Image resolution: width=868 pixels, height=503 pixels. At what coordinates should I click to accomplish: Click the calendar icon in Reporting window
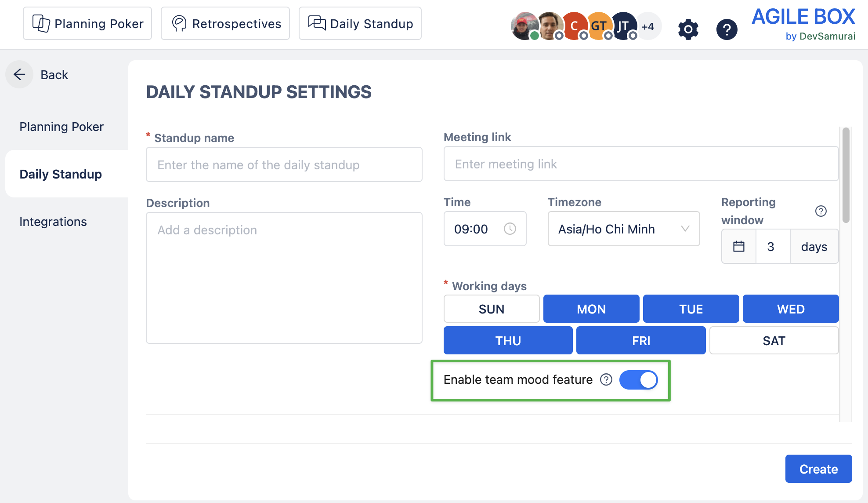coord(739,246)
